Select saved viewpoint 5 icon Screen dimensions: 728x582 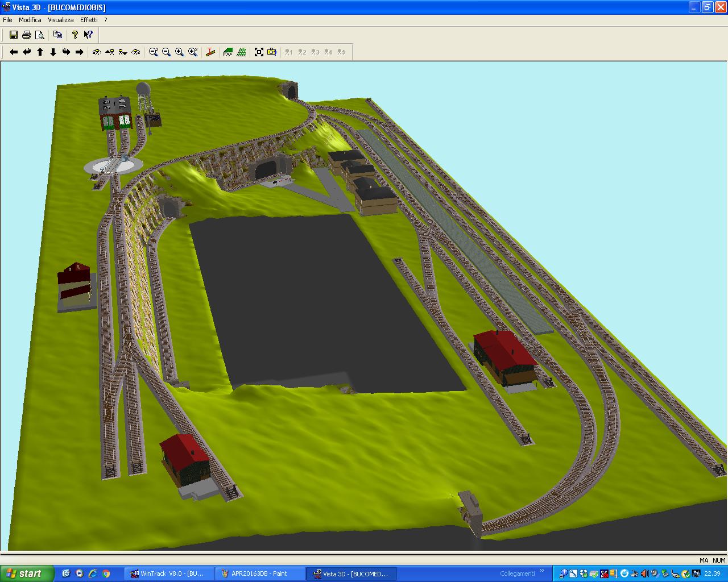341,52
